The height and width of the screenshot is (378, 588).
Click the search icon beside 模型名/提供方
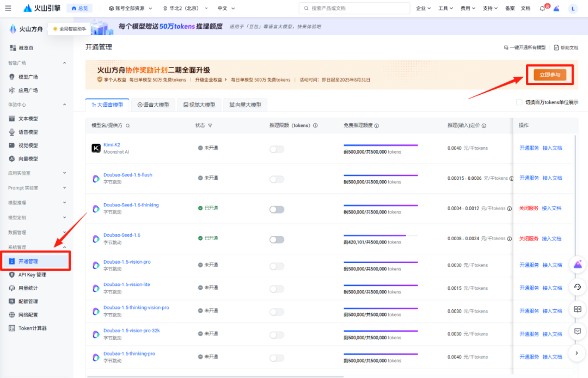(128, 126)
